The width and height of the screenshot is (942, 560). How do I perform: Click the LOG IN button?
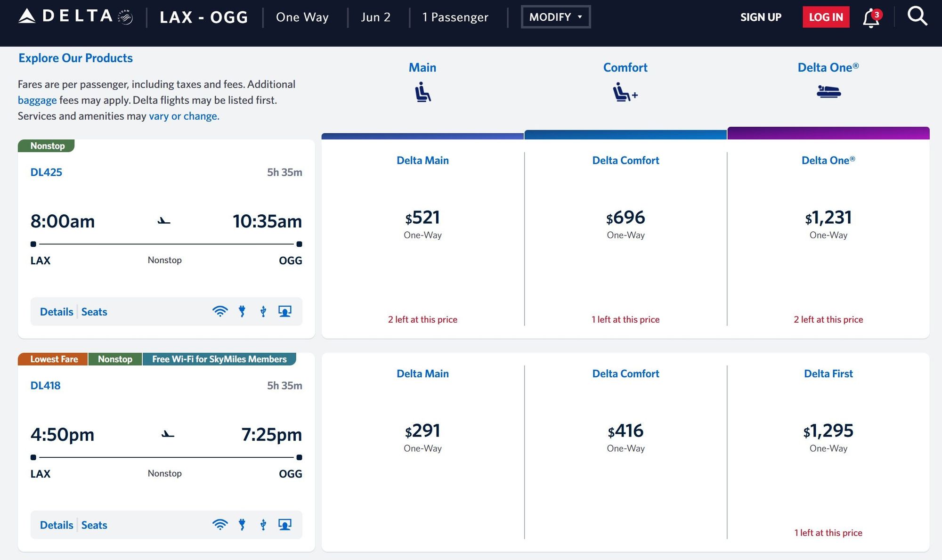pyautogui.click(x=826, y=17)
